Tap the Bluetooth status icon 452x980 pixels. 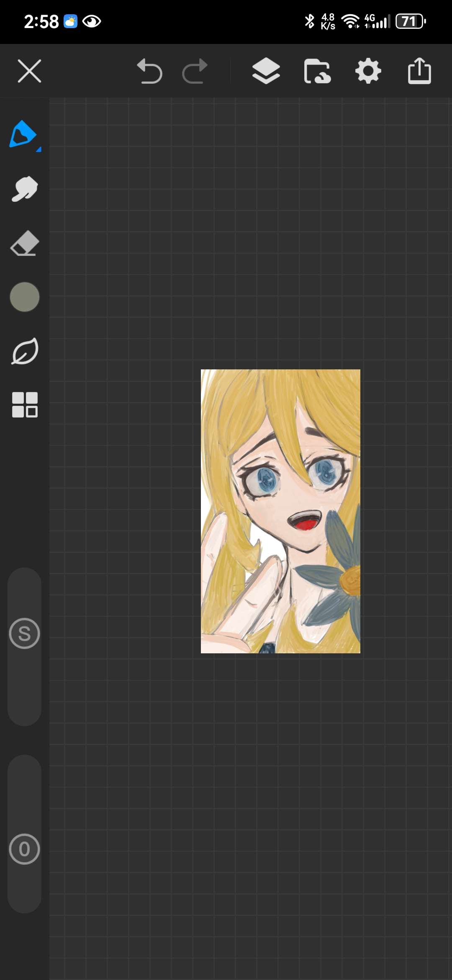tap(309, 21)
